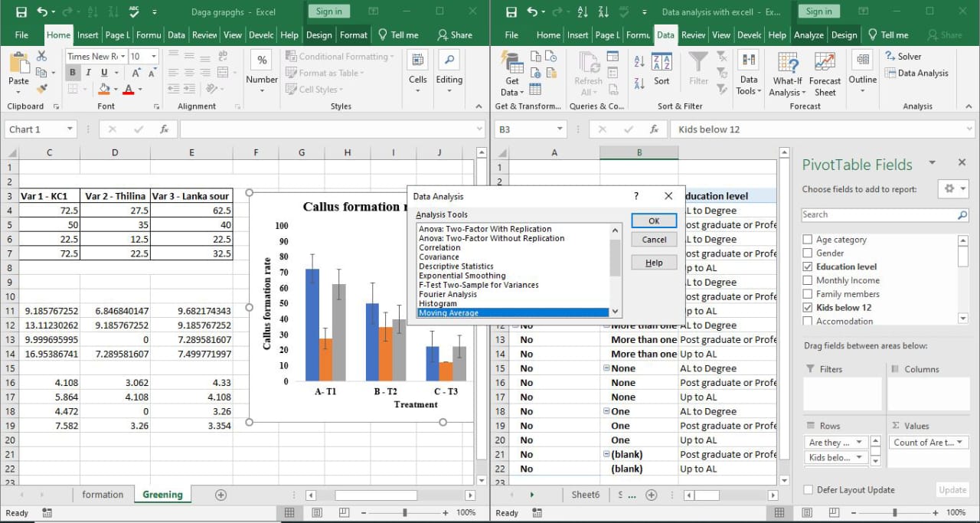Add new sheet plus icon in left window

[x=220, y=495]
